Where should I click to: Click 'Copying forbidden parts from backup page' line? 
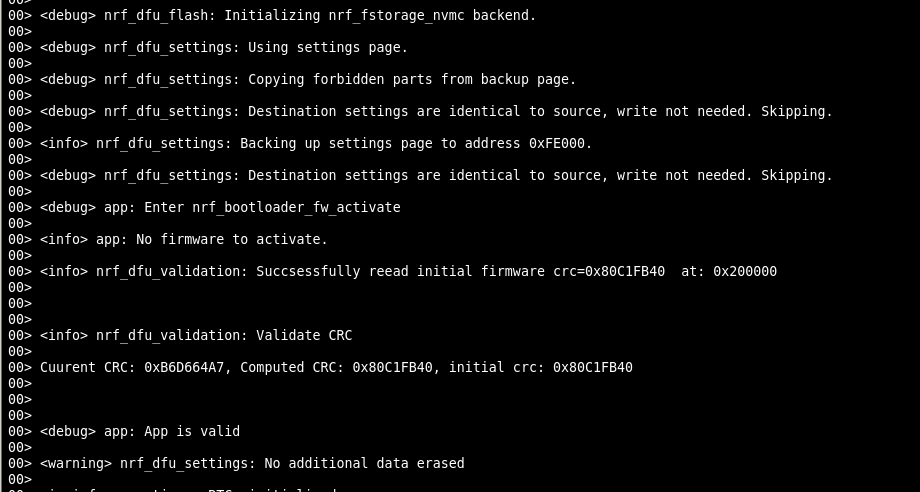tap(292, 80)
